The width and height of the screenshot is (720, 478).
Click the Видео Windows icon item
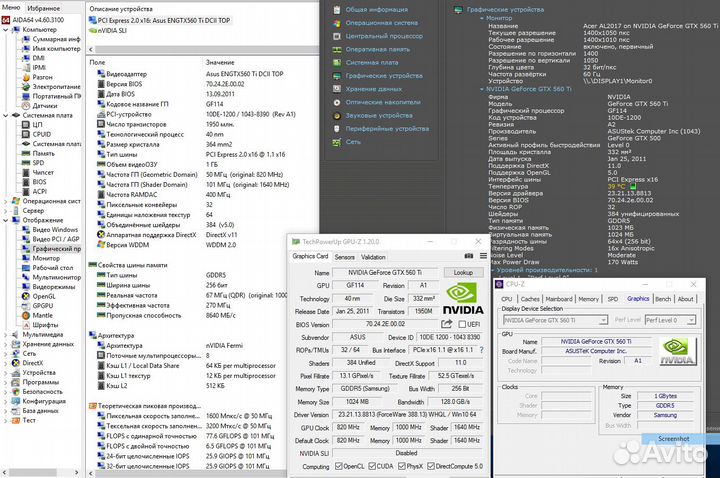point(26,230)
